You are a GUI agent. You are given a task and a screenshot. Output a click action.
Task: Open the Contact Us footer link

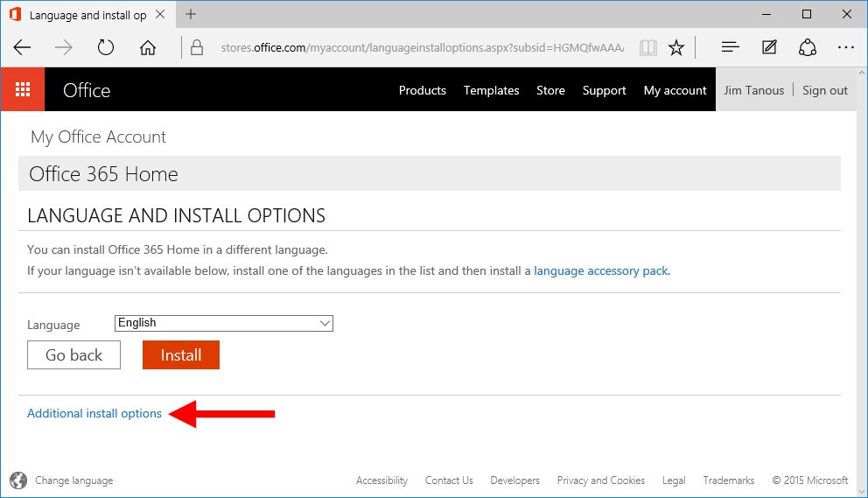coord(448,480)
